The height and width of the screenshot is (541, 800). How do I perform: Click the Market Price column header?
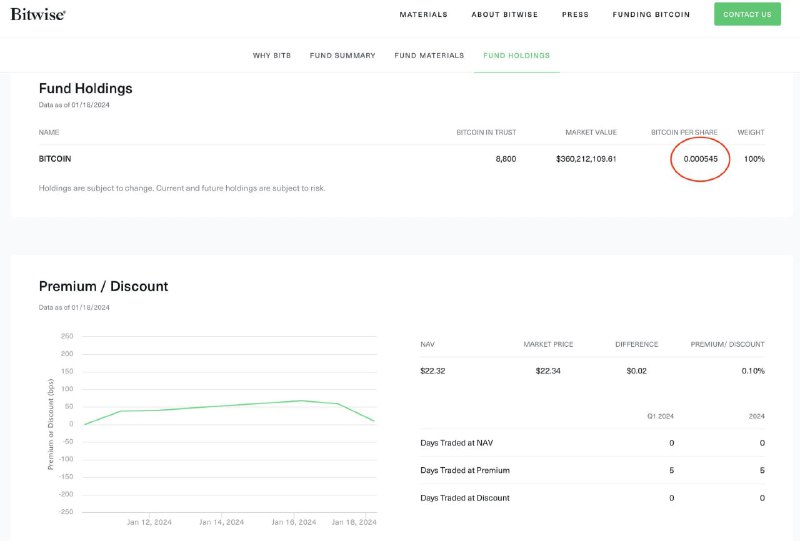pyautogui.click(x=548, y=345)
